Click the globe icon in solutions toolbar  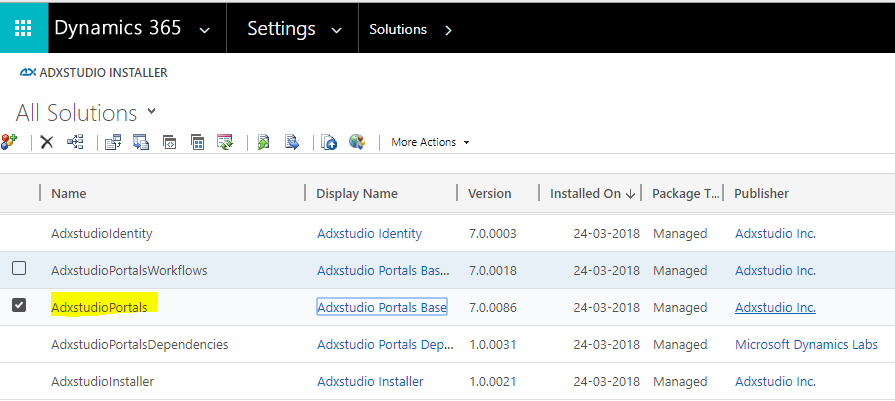click(x=357, y=142)
